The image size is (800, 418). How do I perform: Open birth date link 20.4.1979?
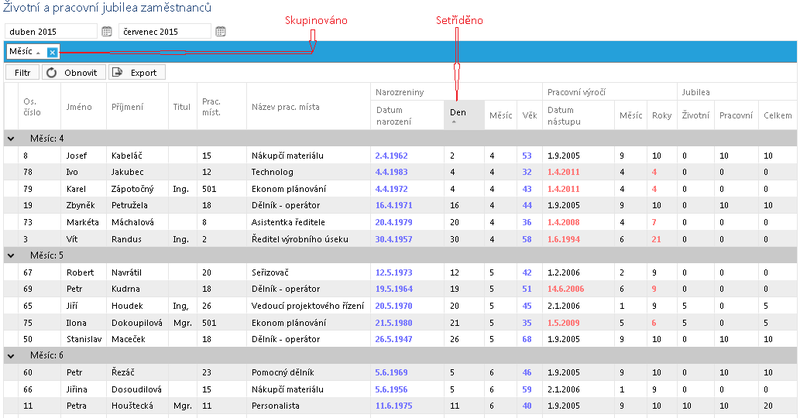393,222
